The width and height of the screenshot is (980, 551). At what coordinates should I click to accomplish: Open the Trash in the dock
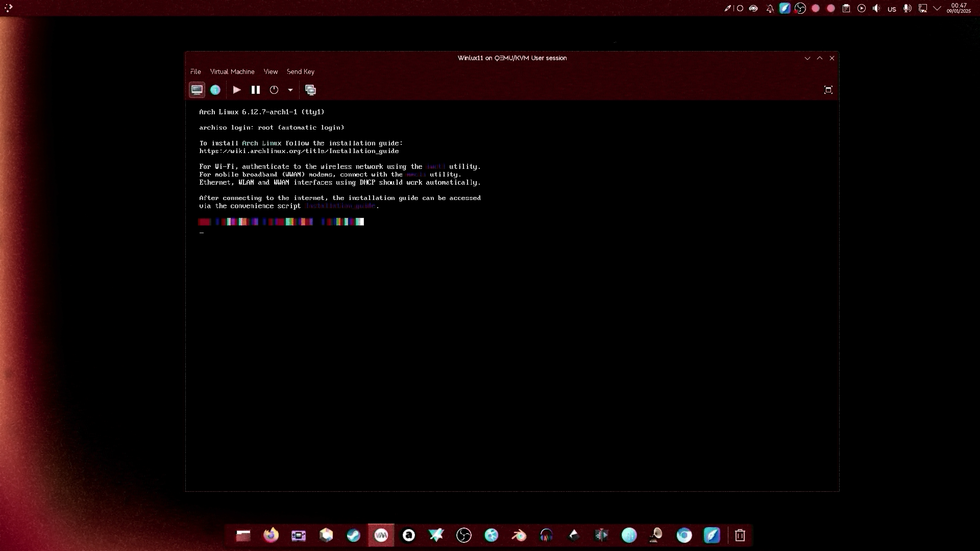coord(740,535)
